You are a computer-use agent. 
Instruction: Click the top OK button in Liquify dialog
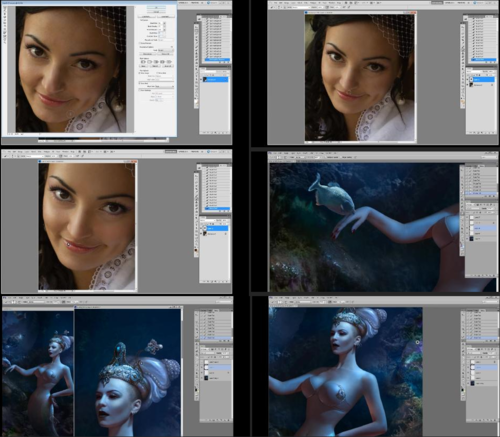click(x=156, y=7)
